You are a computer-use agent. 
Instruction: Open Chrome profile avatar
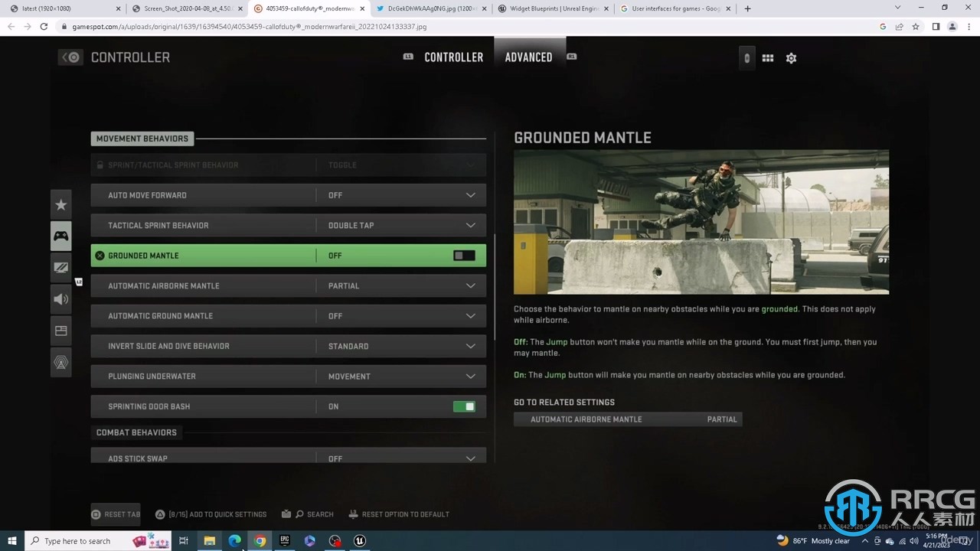pos(952,26)
